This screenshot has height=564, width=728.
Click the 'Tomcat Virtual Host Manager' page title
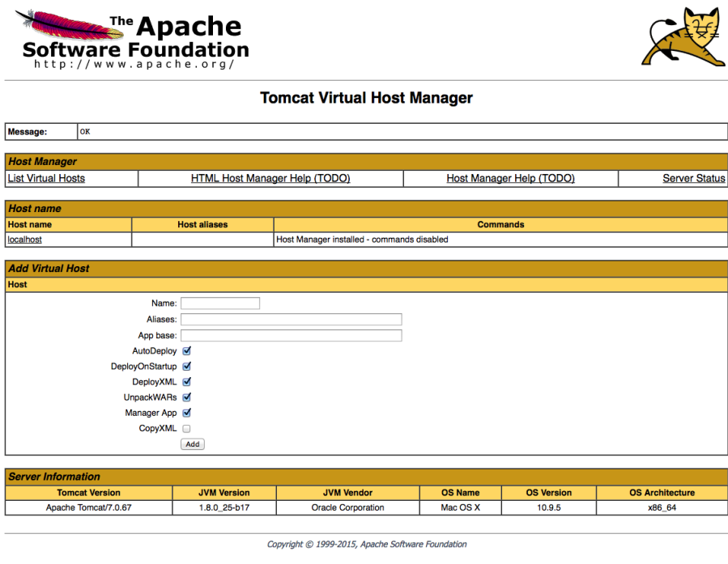366,98
